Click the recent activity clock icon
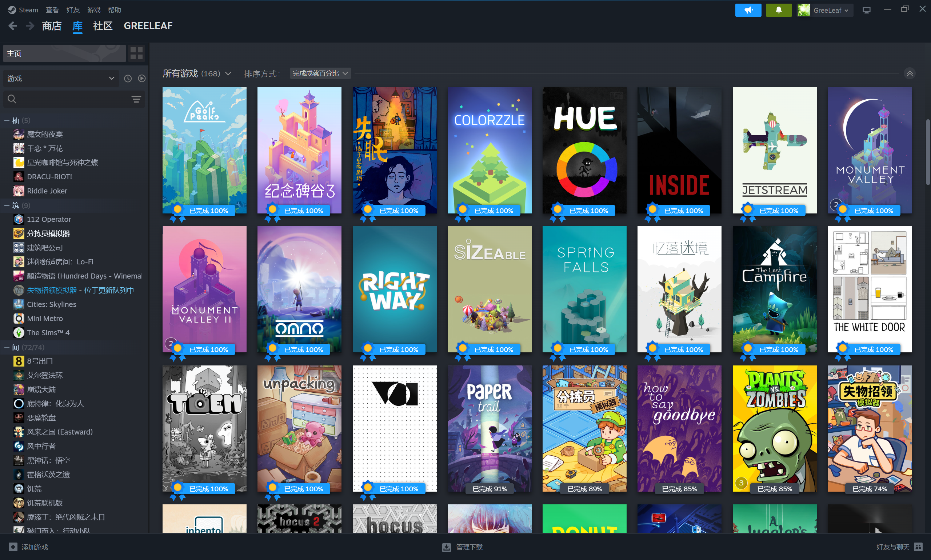Screen dimensions: 931x560 click(128, 79)
